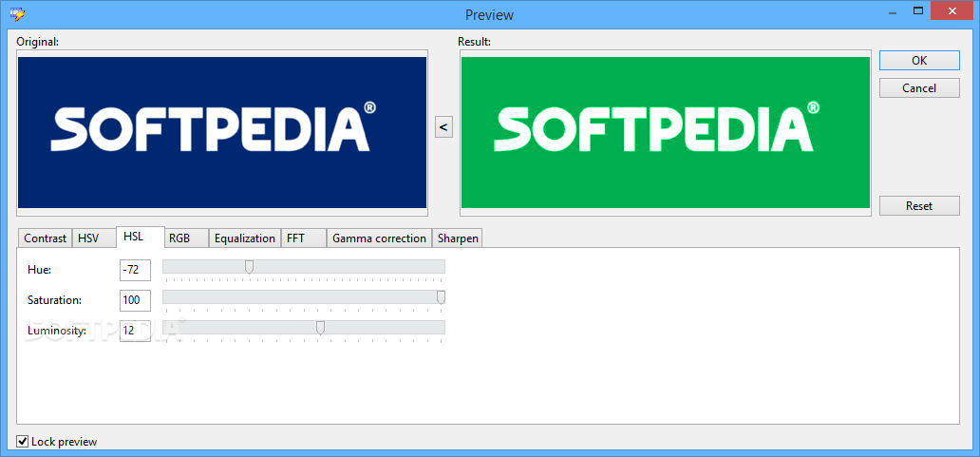The height and width of the screenshot is (457, 980).
Task: Click the green Result image preview
Action: (666, 132)
